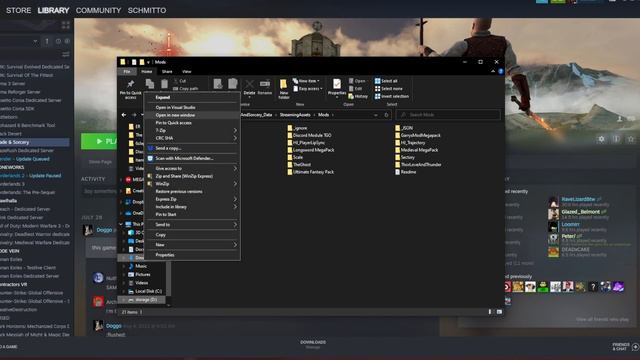Select the ThorLoveAndThunder folder

418,165
